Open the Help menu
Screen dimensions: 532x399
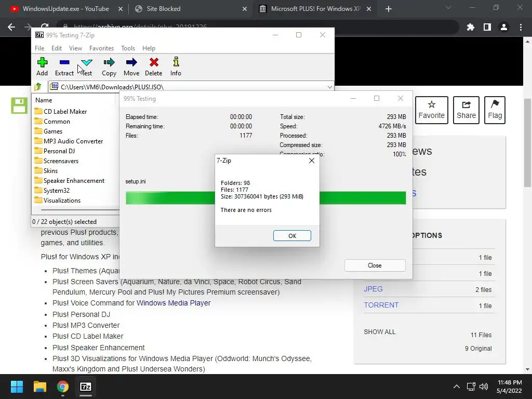pyautogui.click(x=149, y=48)
